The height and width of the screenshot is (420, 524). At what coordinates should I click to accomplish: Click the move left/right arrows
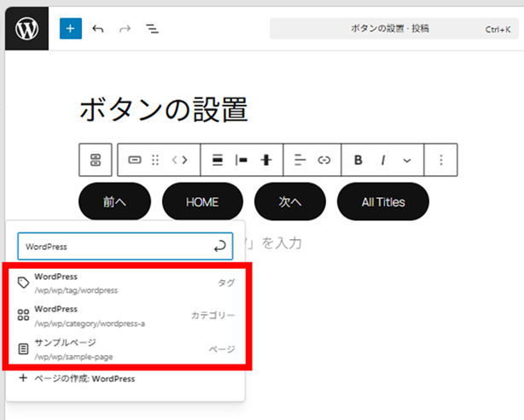pos(179,160)
